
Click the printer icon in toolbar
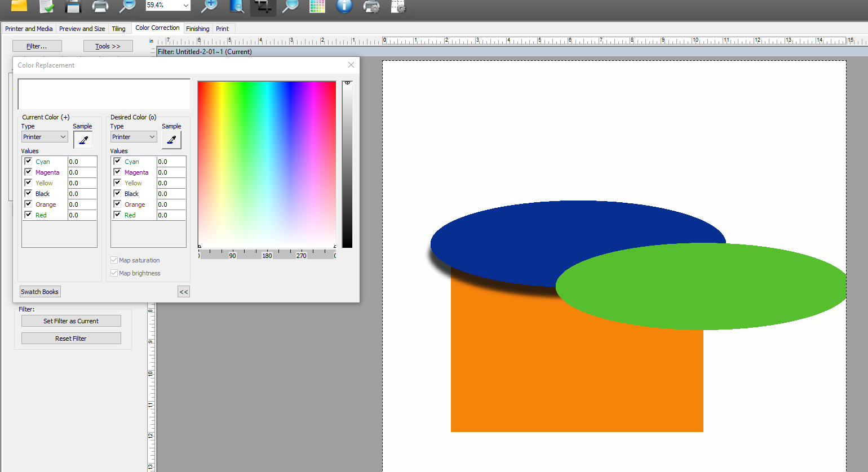pos(100,6)
